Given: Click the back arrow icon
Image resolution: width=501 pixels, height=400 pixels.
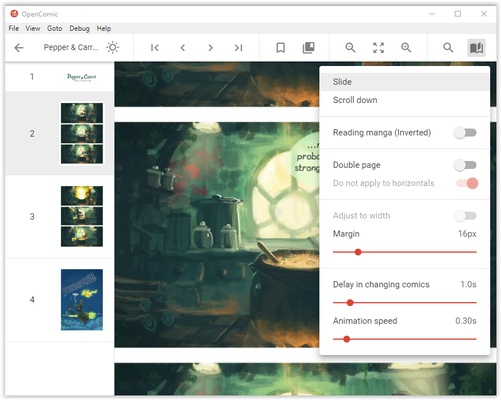Looking at the screenshot, I should tap(19, 48).
